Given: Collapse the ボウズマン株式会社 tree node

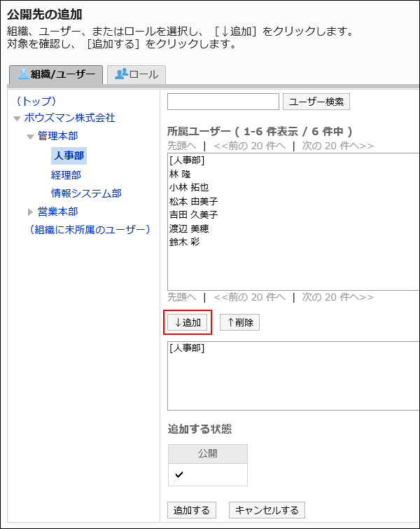Looking at the screenshot, I should [x=17, y=118].
